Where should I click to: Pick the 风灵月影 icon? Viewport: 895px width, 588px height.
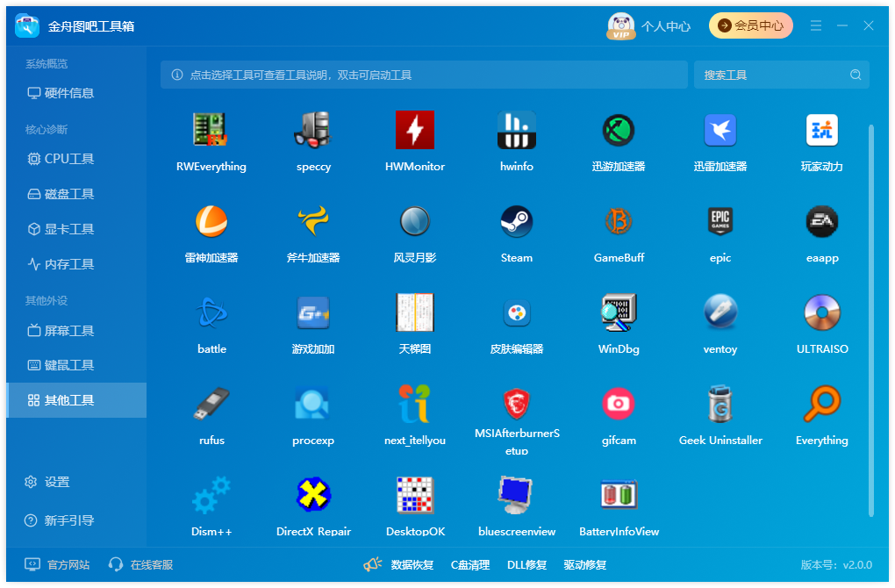(415, 221)
